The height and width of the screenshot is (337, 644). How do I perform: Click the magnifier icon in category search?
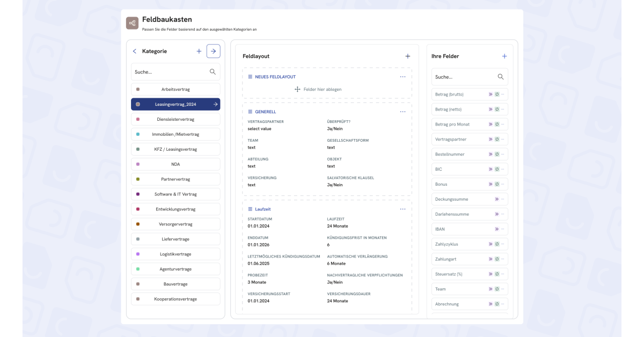pos(213,71)
